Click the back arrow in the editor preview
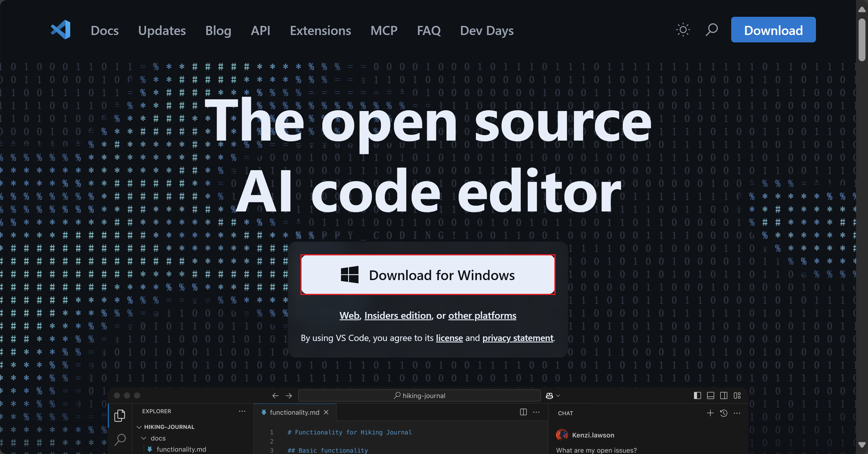 275,396
